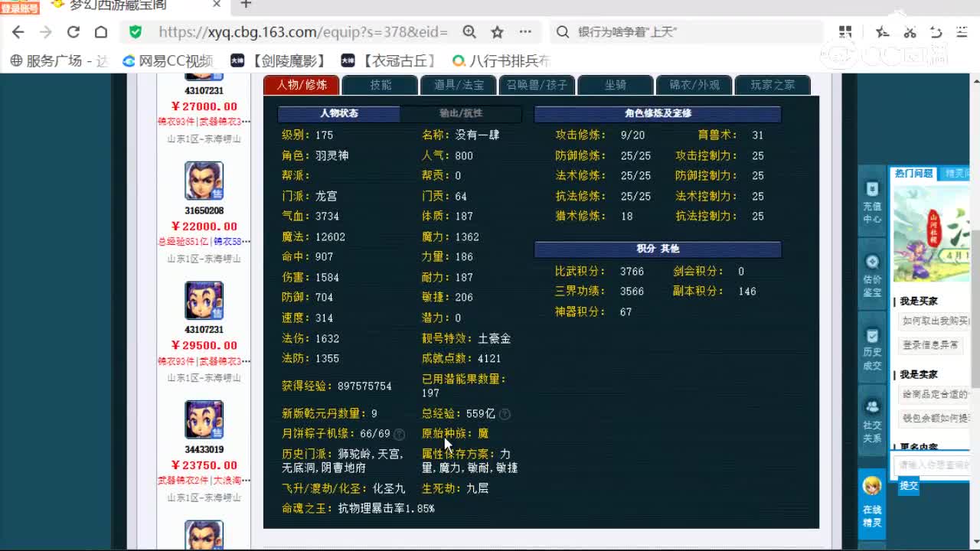Click the zoom magnifier icon in address bar
This screenshot has height=551, width=980.
469,32
